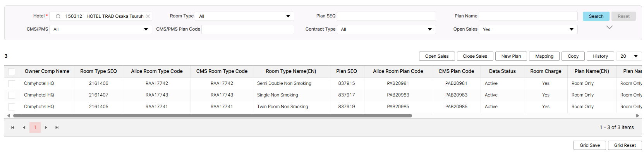Viewport: 644px width, 155px height.
Task: Go to the previous page of results
Action: click(24, 127)
